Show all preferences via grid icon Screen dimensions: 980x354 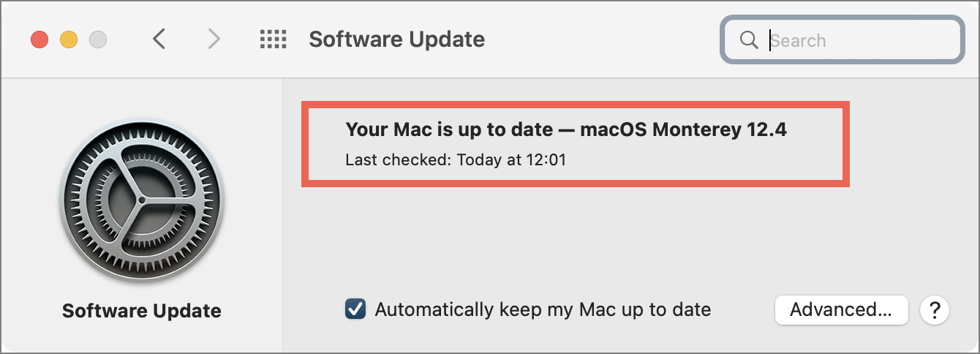point(273,39)
